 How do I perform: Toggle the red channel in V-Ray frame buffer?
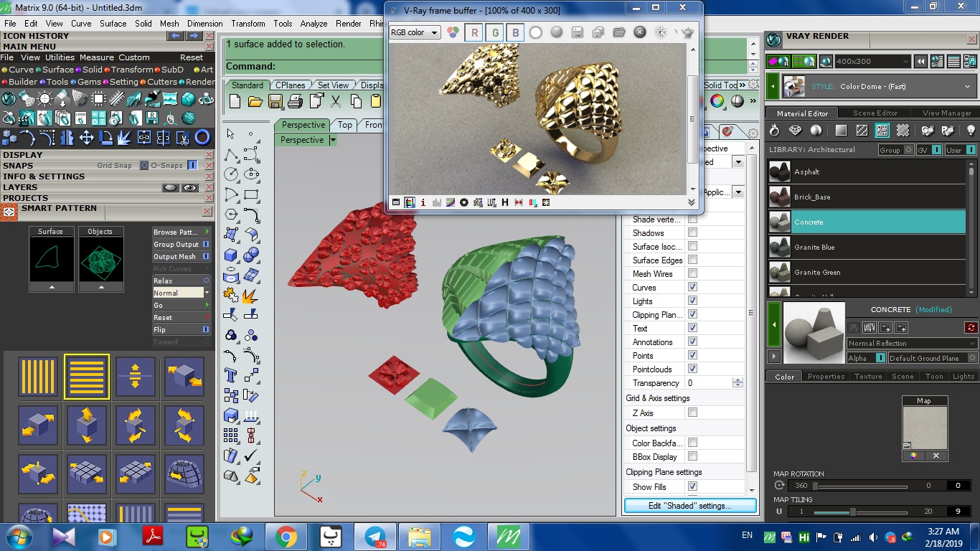(x=473, y=32)
